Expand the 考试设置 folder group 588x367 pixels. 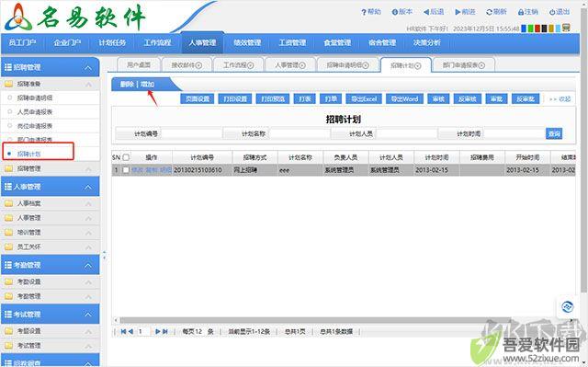88,331
